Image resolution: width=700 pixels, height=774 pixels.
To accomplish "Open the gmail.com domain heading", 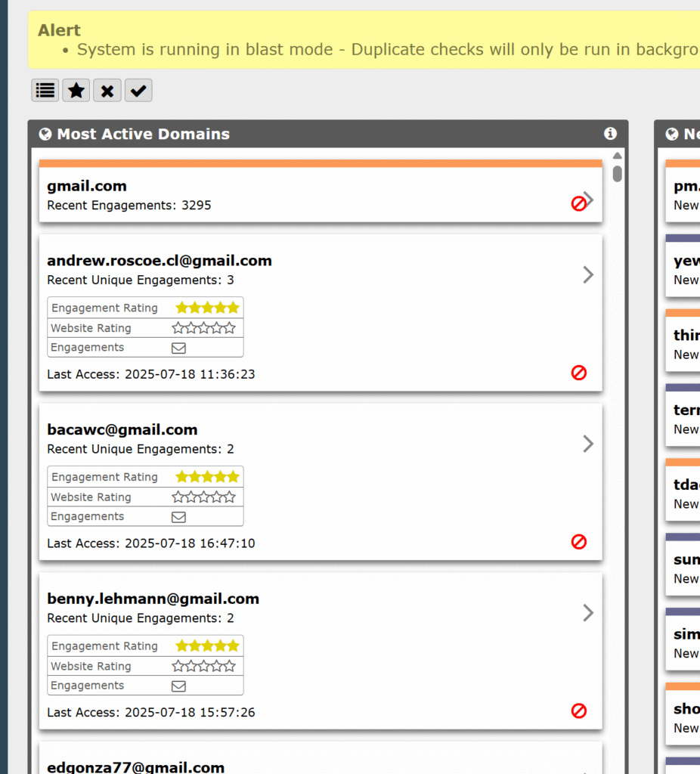I will (87, 186).
